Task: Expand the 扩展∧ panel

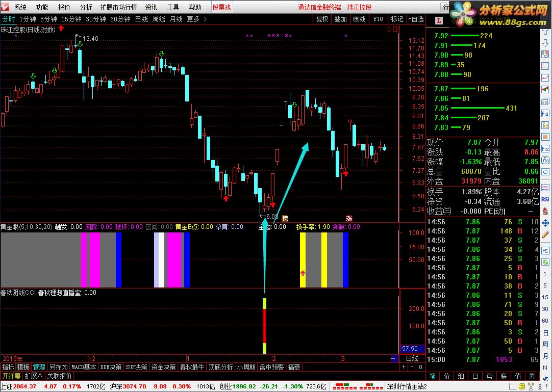Action: pyautogui.click(x=34, y=376)
